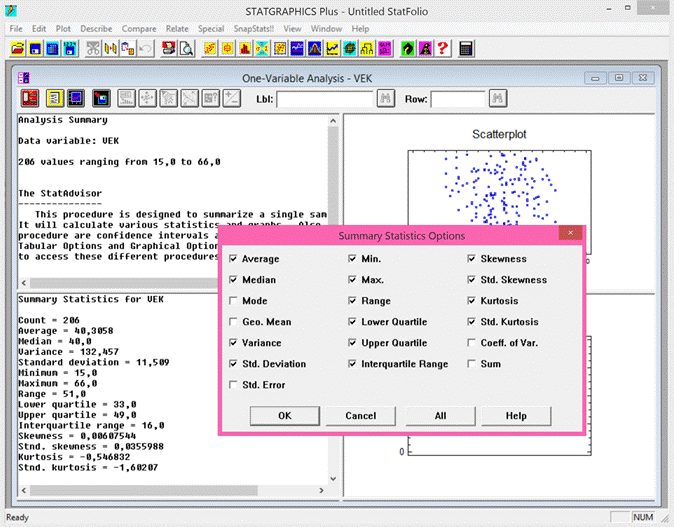Toggle the Std. Kurtosis checkbox
This screenshot has height=527, width=674.
472,322
